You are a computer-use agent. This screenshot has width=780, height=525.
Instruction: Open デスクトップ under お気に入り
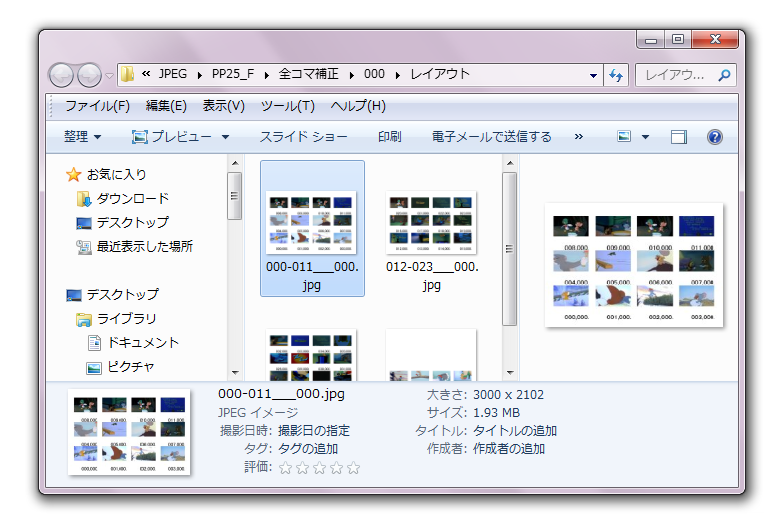click(123, 222)
